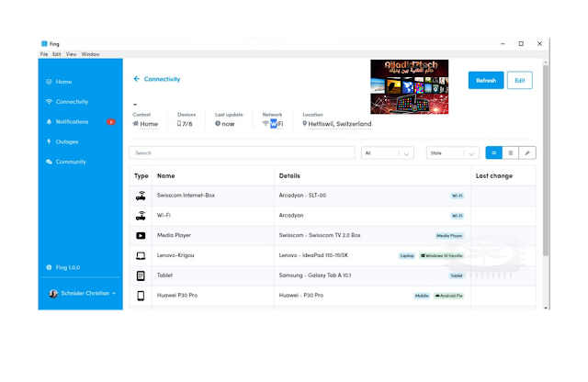Open Notifications in the sidebar
Screen dimensions: 588x382
click(72, 122)
